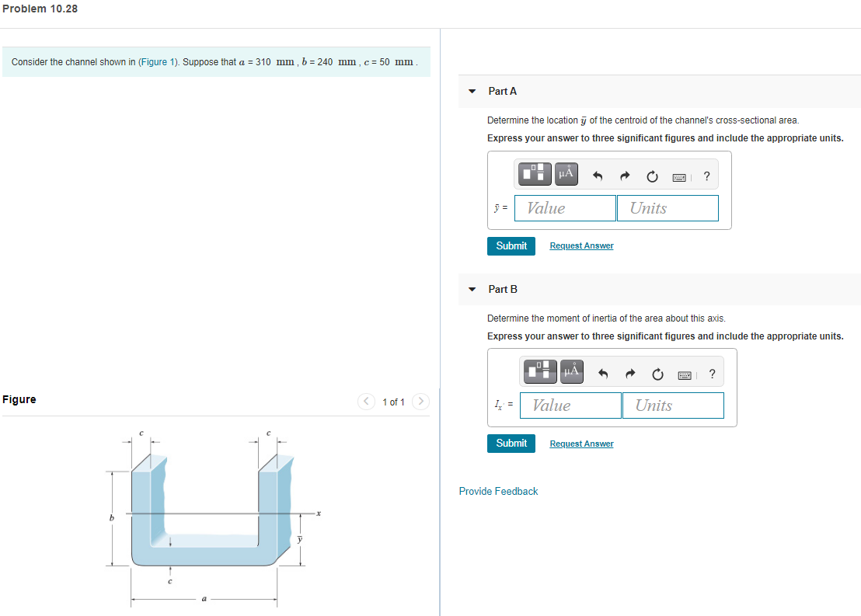The width and height of the screenshot is (861, 616).
Task: Undo in Part A answer toolbar
Action: tap(598, 176)
